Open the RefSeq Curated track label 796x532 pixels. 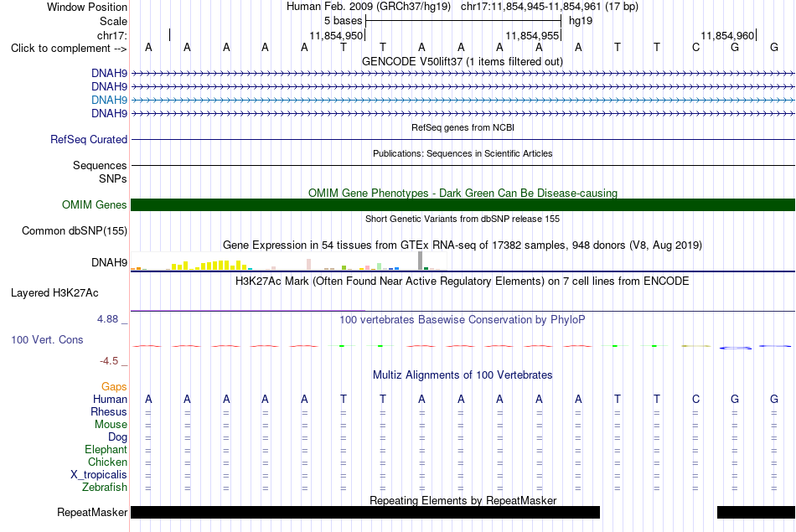(89, 139)
